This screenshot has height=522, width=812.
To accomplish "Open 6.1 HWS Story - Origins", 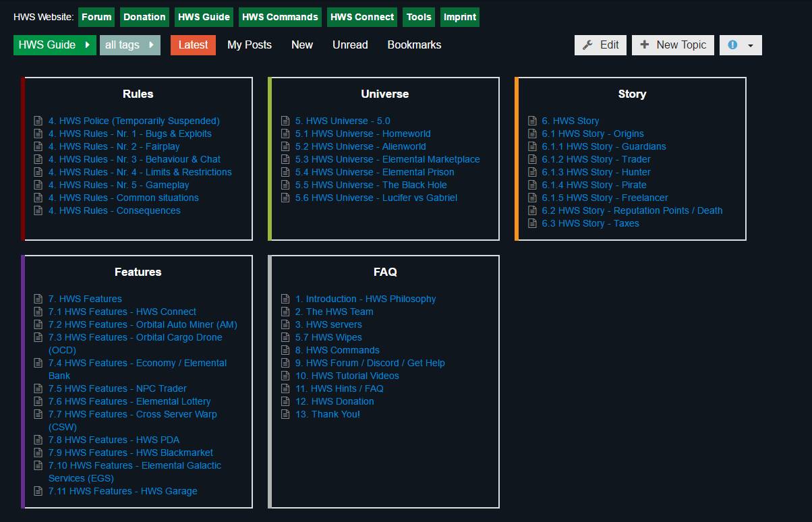I will point(593,134).
